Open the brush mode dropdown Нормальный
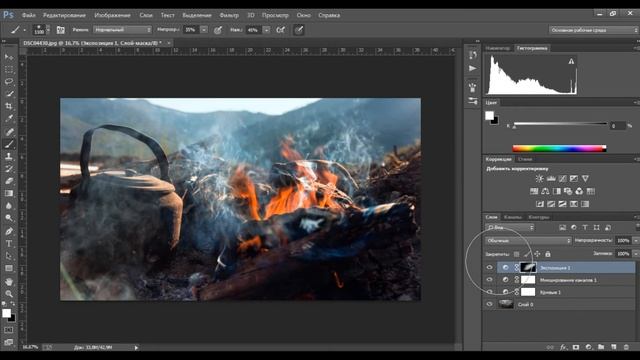This screenshot has width=640, height=360. pos(122,30)
